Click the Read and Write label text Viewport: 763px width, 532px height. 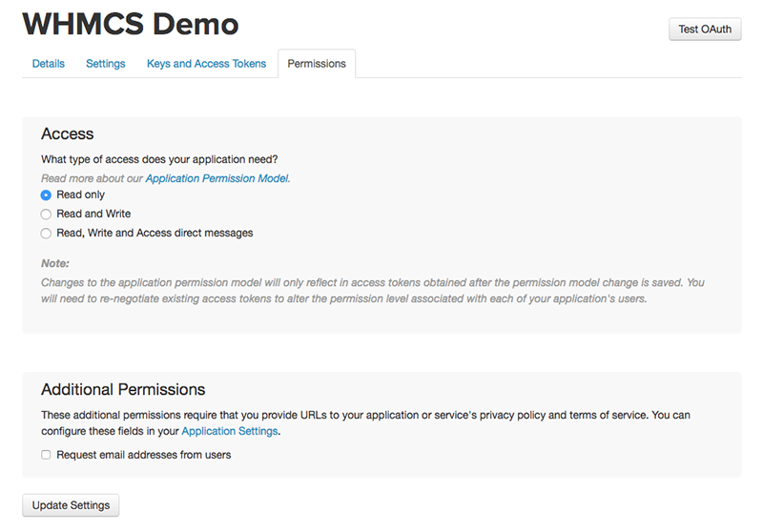93,214
